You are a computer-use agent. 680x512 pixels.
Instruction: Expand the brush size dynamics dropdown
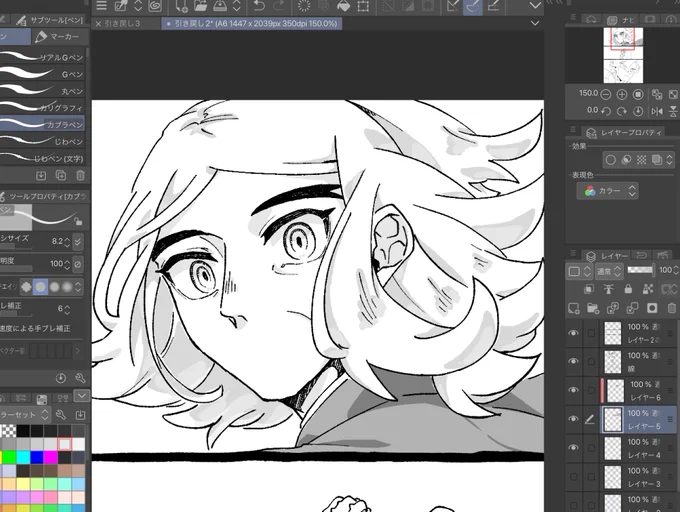[78, 241]
